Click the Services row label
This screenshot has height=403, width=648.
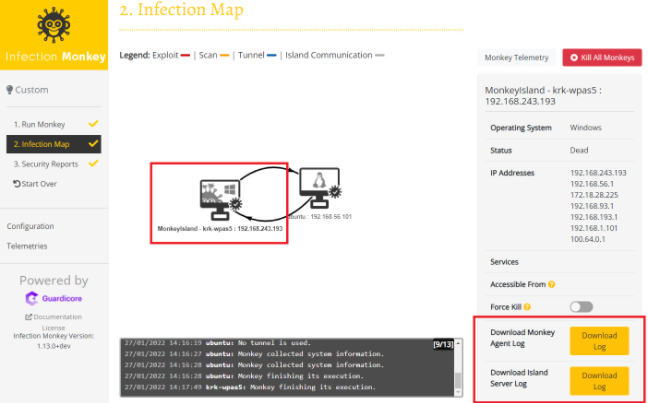(x=504, y=262)
